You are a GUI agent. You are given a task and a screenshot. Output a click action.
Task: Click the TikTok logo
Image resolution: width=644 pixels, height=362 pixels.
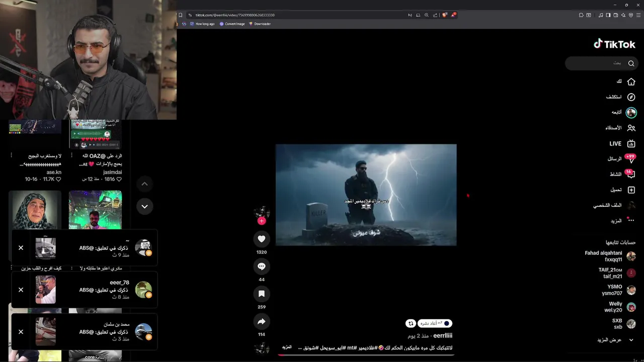tap(614, 44)
